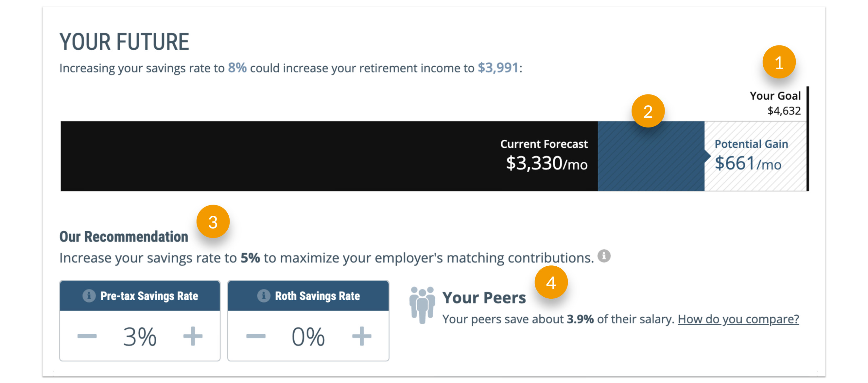Click the black Current Forecast bar
Screen dimensions: 868x383
(303, 156)
